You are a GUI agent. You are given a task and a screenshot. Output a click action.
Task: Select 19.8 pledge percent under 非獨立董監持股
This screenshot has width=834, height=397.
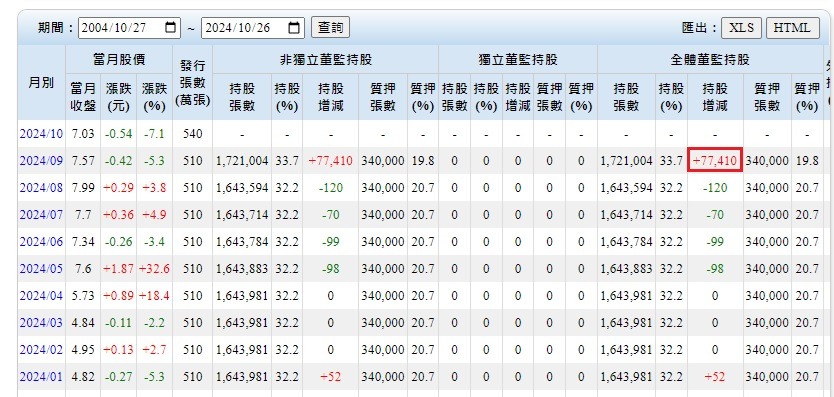pyautogui.click(x=423, y=161)
